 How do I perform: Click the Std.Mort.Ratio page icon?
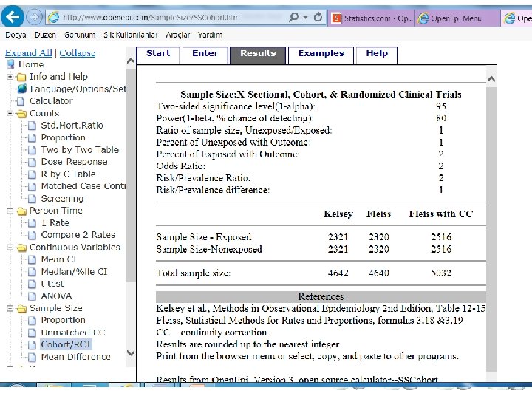point(32,126)
